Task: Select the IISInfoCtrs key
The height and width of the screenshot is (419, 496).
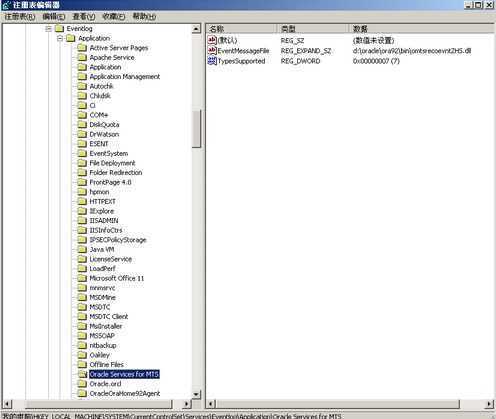Action: pyautogui.click(x=106, y=230)
